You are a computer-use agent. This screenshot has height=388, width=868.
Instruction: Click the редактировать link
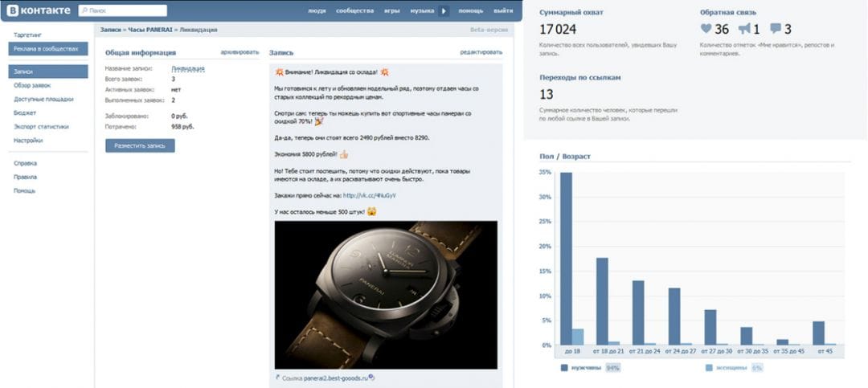(x=481, y=52)
